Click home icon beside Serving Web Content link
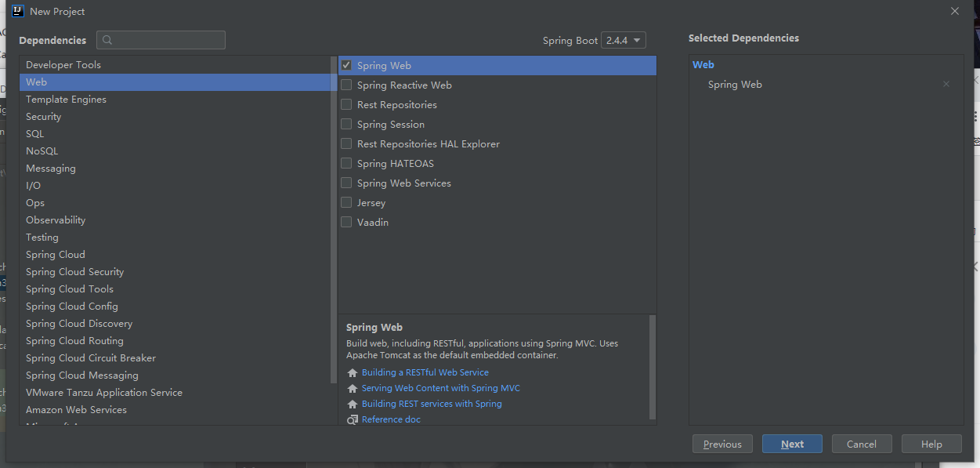980x468 pixels. point(353,389)
